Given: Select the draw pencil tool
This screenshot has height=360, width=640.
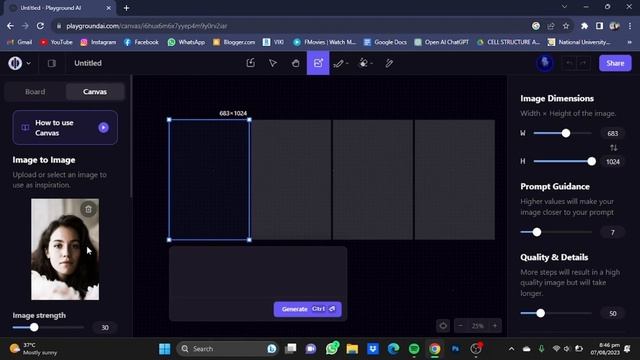Looking at the screenshot, I should click(x=338, y=63).
